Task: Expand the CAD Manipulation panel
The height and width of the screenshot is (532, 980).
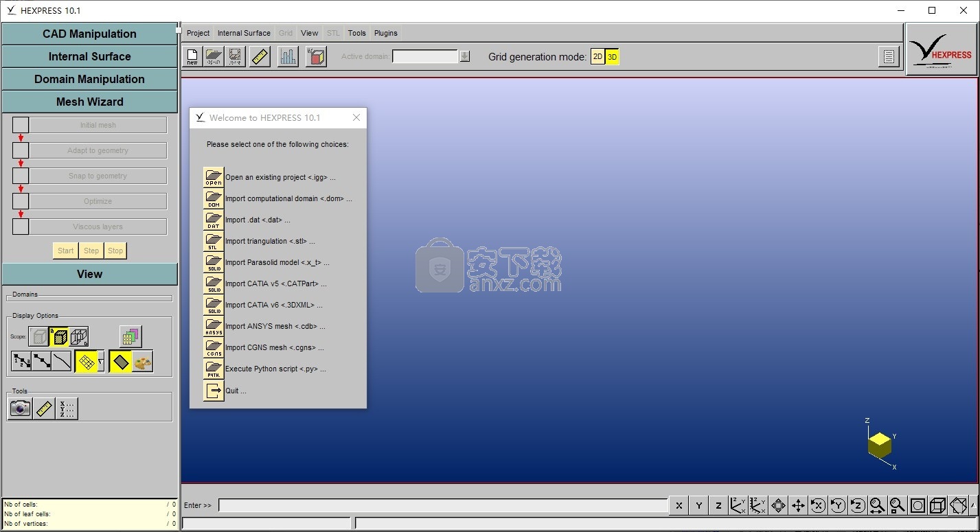Action: tap(89, 34)
